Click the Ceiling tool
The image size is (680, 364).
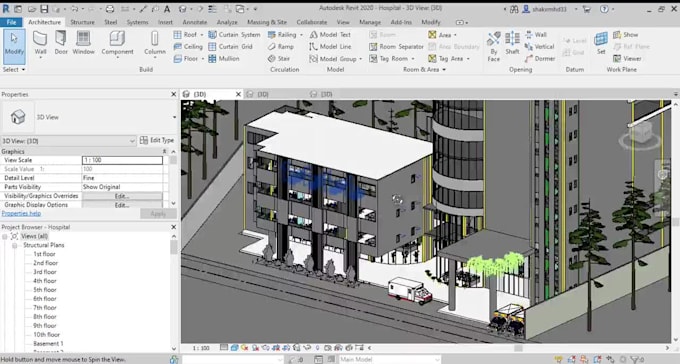tap(188, 46)
